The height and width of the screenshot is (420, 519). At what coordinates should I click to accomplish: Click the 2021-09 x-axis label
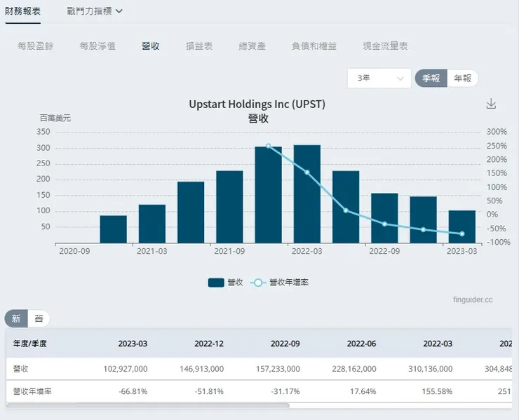[229, 251]
